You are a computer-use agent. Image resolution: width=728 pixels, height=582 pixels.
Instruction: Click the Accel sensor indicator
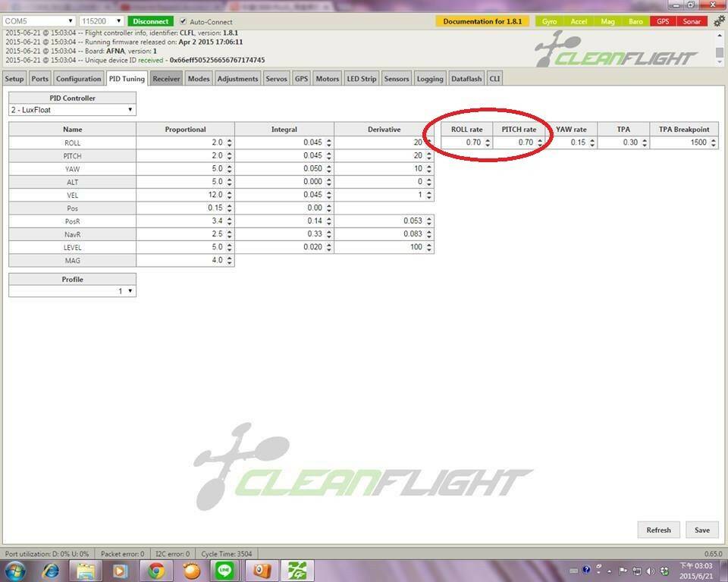pos(579,21)
